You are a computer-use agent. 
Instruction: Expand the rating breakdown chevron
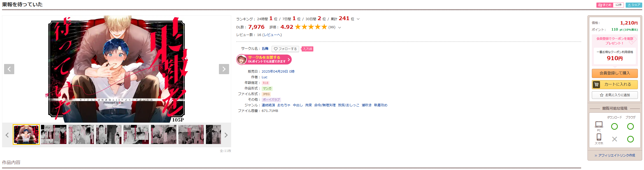coord(340,28)
